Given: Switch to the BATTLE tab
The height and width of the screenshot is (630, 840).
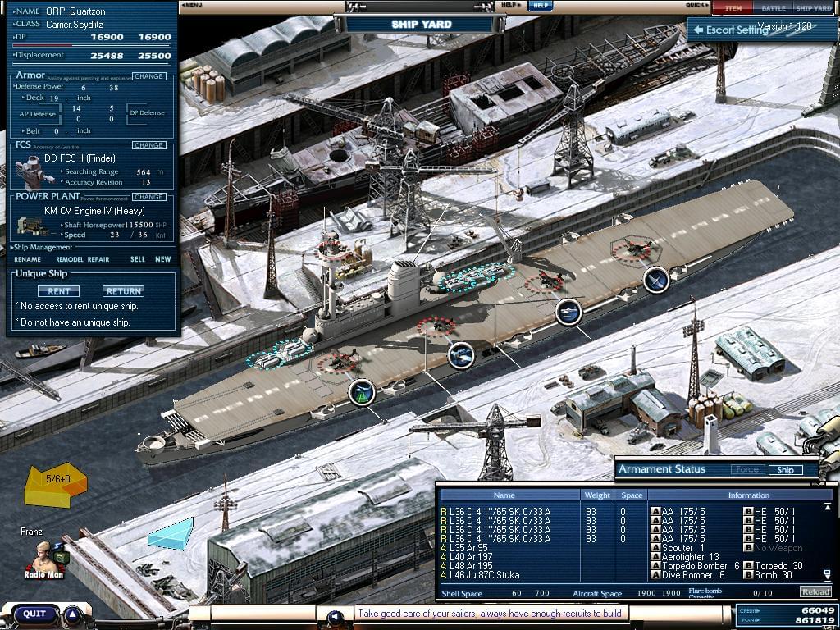Looking at the screenshot, I should pos(773,7).
